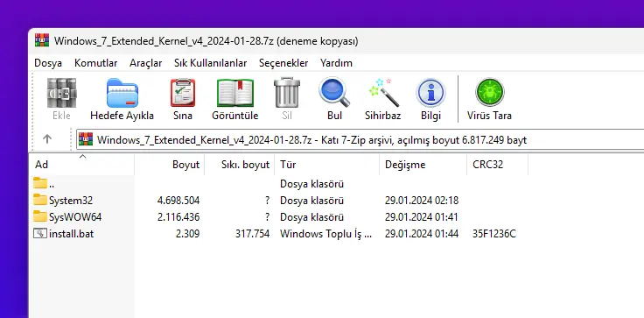Click the Ekle archive toolbar icon
Screen dimensions: 644x318
point(61,93)
